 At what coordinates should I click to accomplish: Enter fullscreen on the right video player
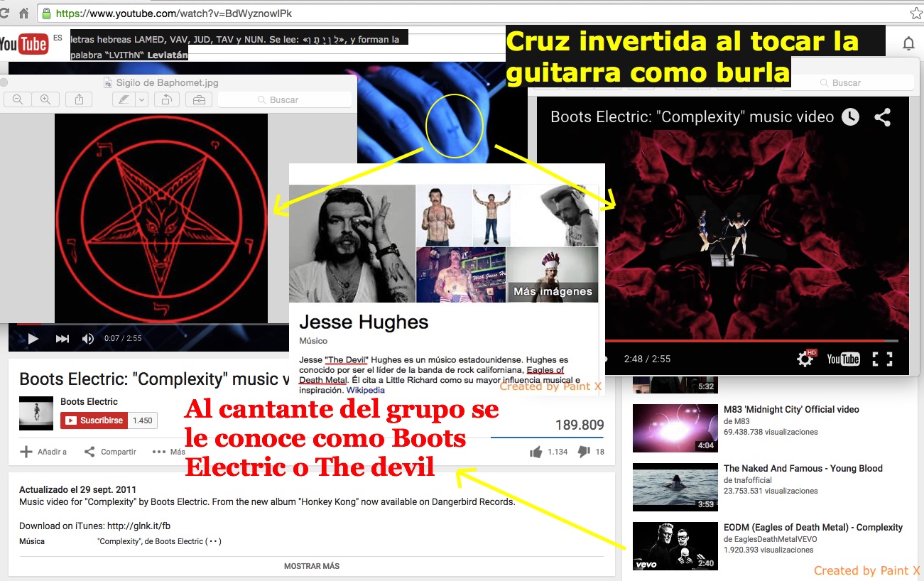(x=882, y=359)
